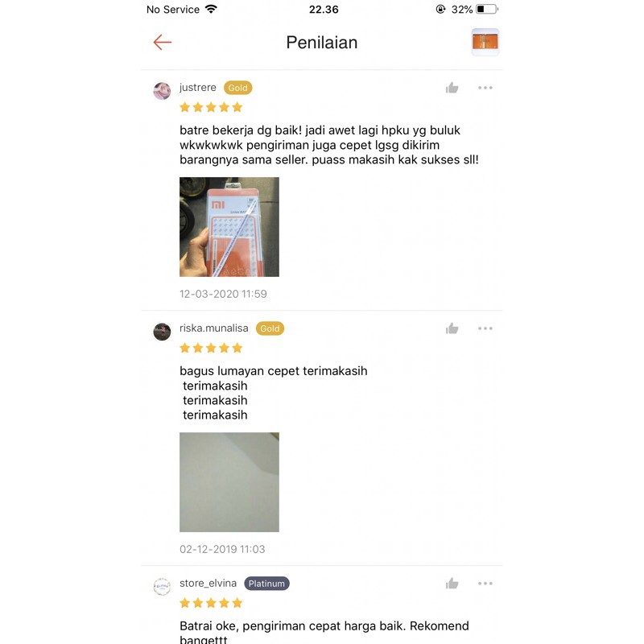Tap the Gold badge next to justrere
This screenshot has width=644, height=644.
pyautogui.click(x=237, y=88)
